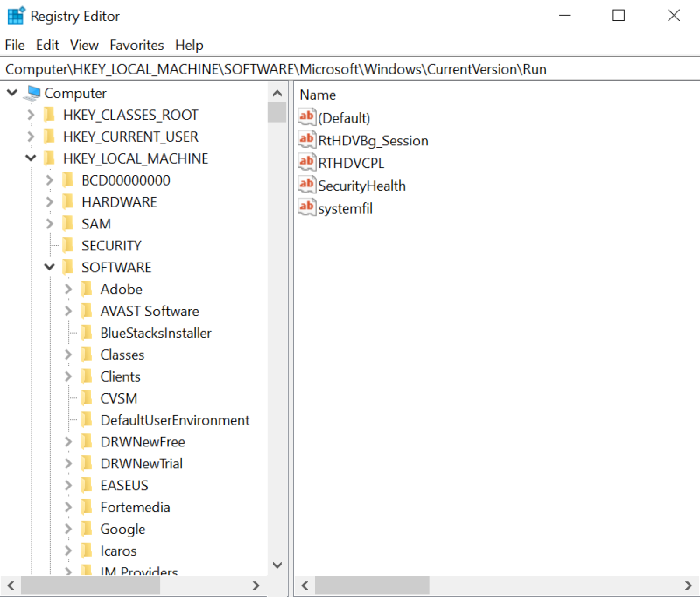
Task: Select the systemfil value name
Action: click(345, 208)
